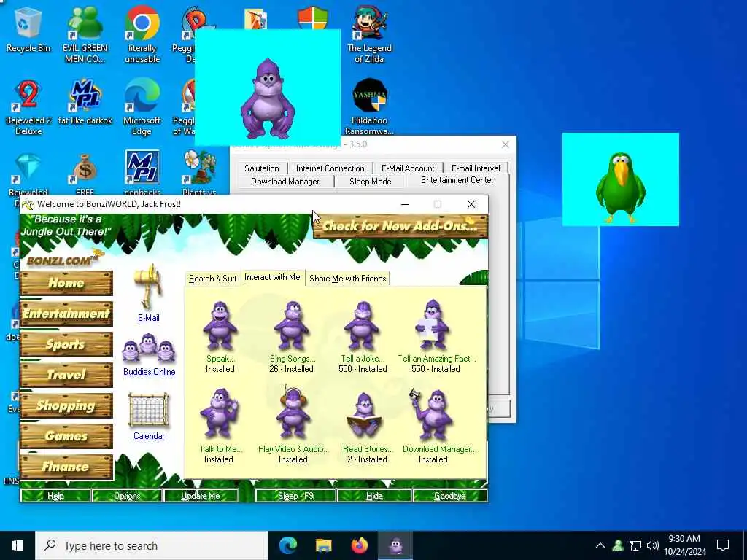Click the volume speaker tray icon
747x560 pixels.
(x=653, y=545)
